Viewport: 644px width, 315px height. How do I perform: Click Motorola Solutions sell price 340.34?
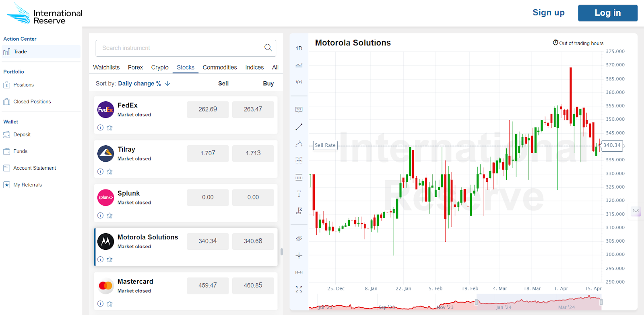coord(208,241)
